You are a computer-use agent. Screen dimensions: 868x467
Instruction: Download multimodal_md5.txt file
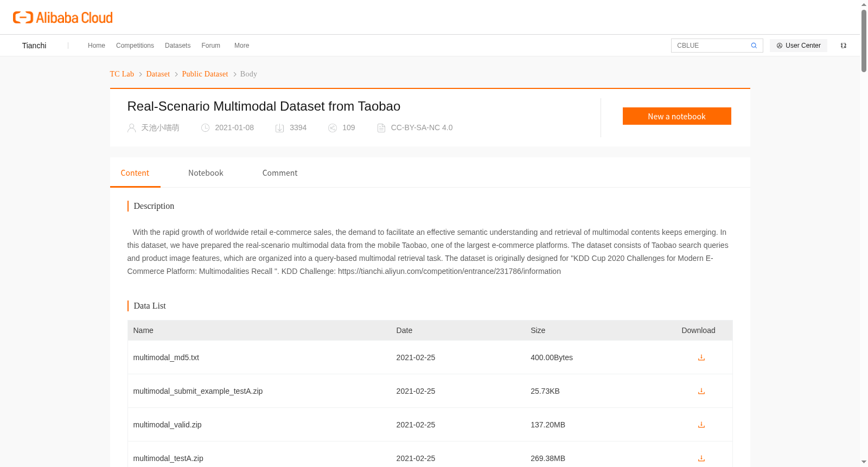[701, 357]
